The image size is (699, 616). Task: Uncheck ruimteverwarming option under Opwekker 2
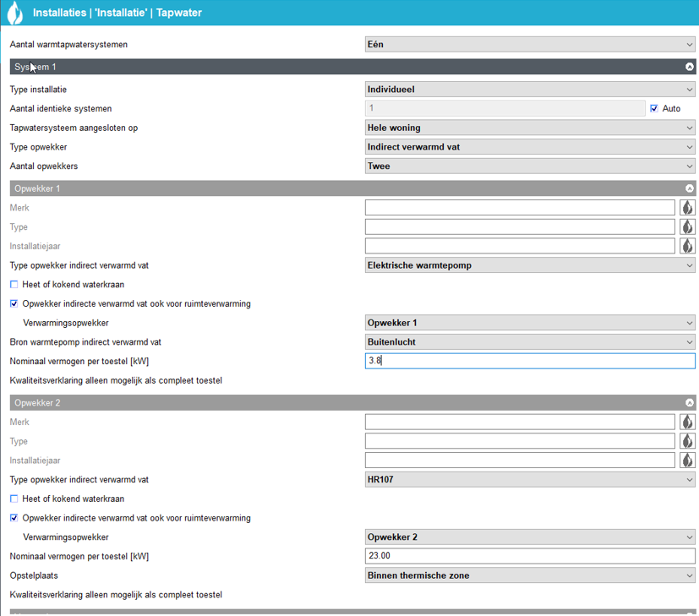[x=14, y=518]
